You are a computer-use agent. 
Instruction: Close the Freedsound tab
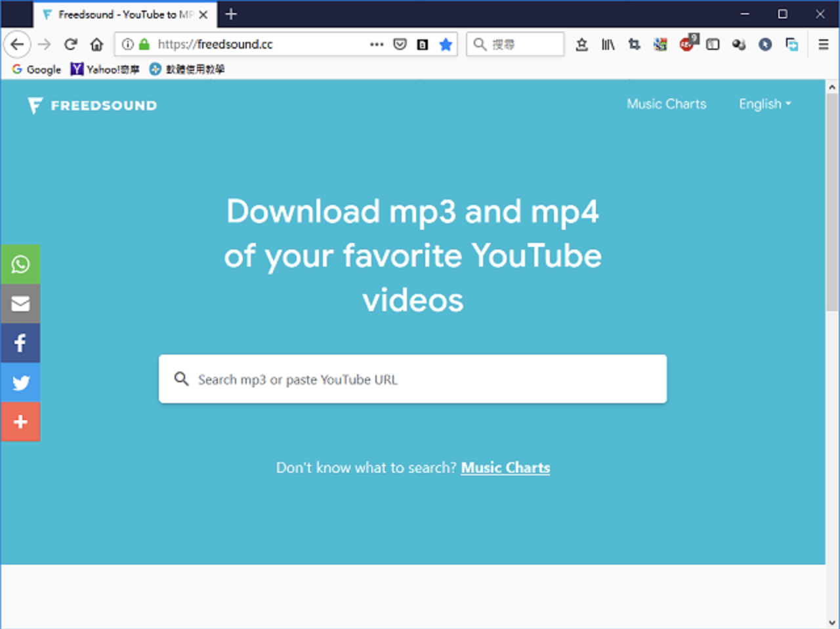tap(203, 14)
